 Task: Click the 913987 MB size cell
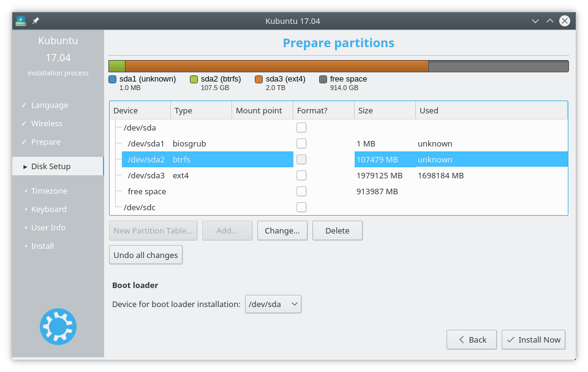377,191
